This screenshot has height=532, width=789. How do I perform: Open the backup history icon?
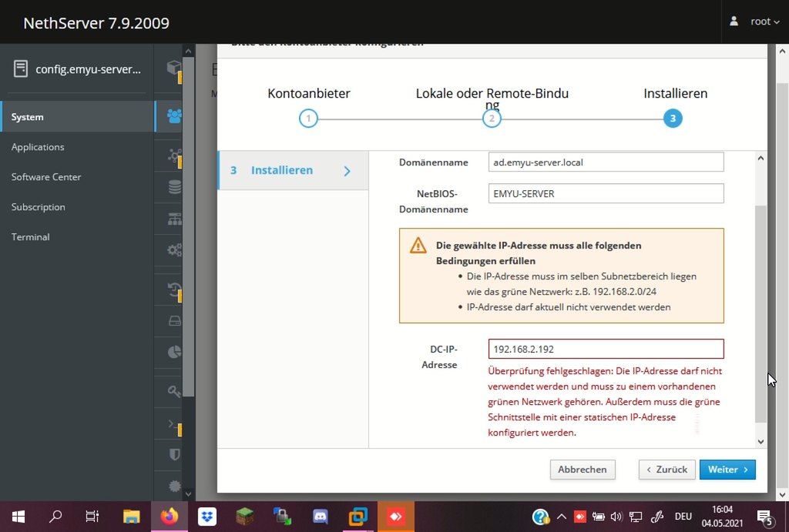pos(174,289)
